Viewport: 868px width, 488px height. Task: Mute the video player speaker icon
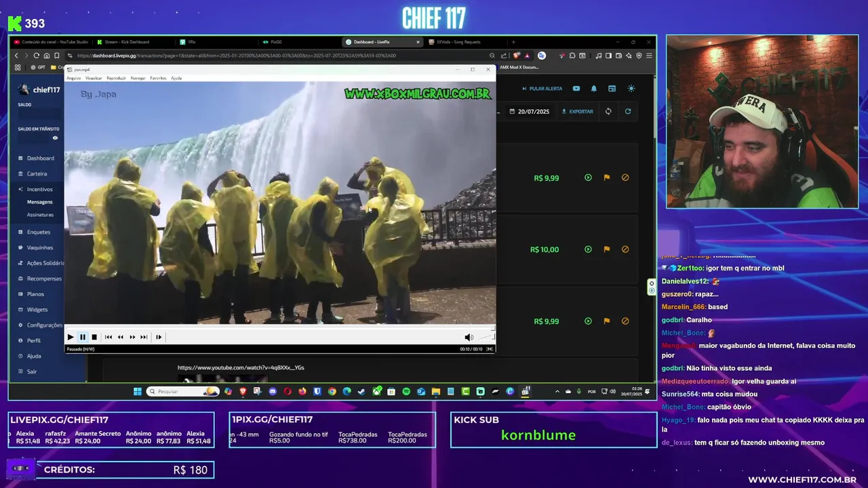pyautogui.click(x=469, y=337)
